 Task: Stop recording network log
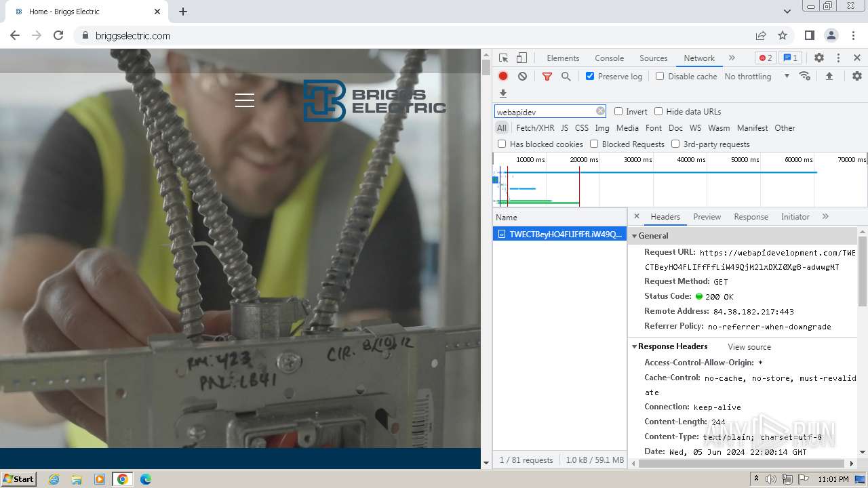pos(503,76)
